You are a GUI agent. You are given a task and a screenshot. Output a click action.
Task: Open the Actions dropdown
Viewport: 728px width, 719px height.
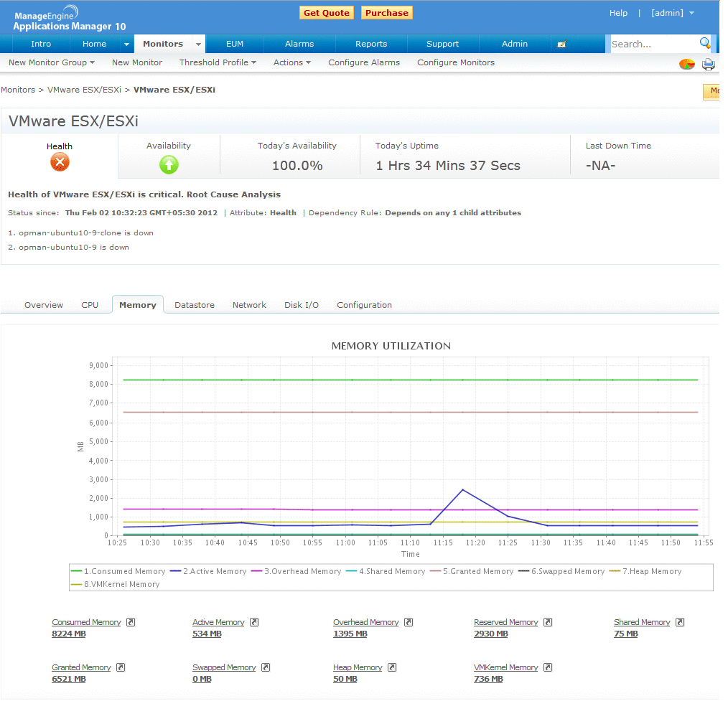tap(292, 62)
